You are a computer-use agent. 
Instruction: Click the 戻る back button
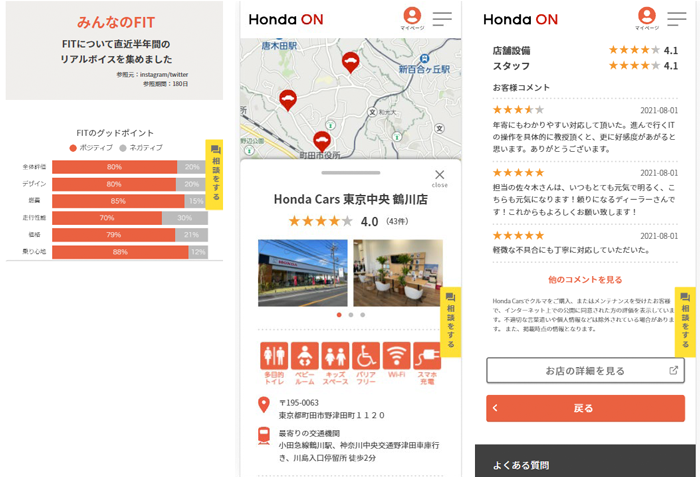[x=585, y=408]
